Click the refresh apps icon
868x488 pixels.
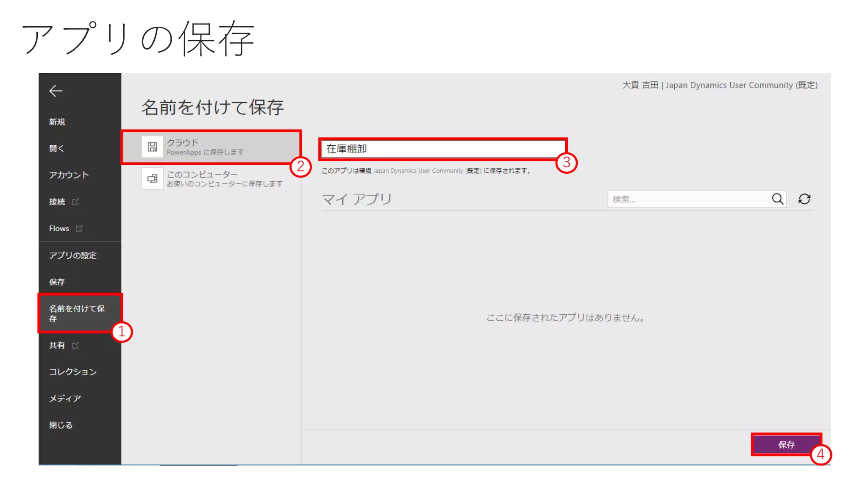pos(804,199)
